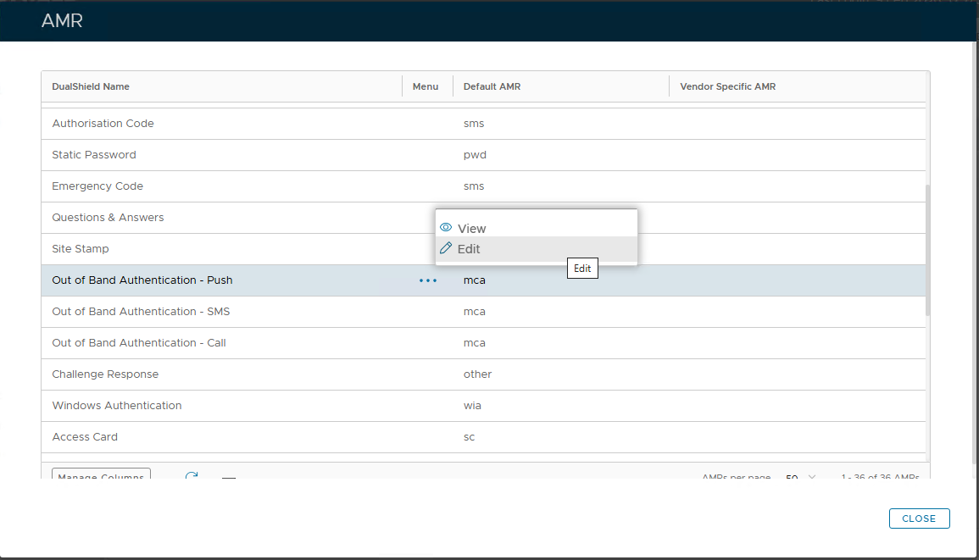979x560 pixels.
Task: Select the Static Password row
Action: (94, 155)
